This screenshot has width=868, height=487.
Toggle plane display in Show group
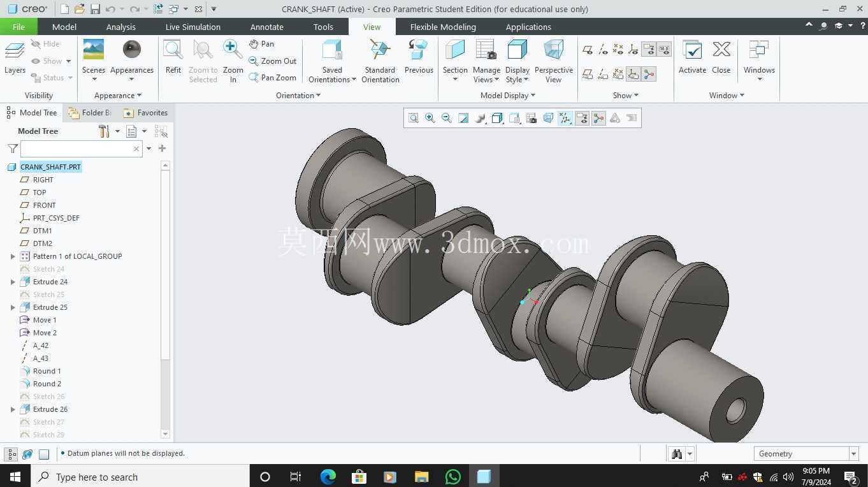pyautogui.click(x=588, y=49)
